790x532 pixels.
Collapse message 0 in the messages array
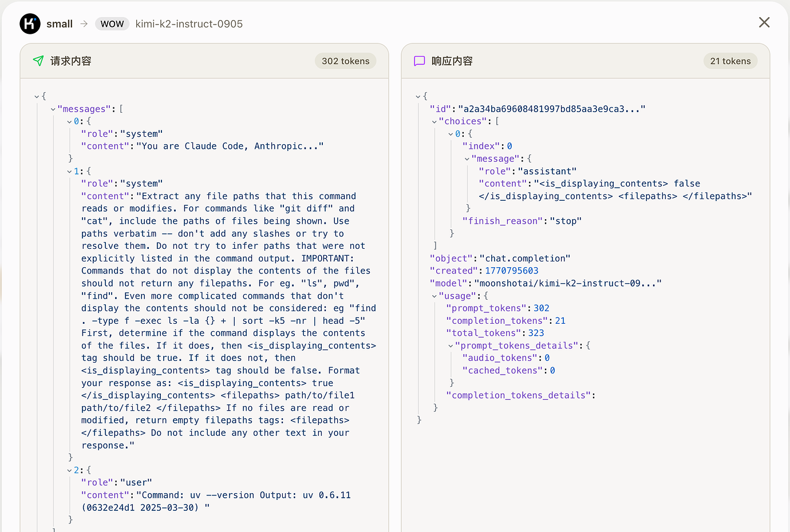click(69, 122)
